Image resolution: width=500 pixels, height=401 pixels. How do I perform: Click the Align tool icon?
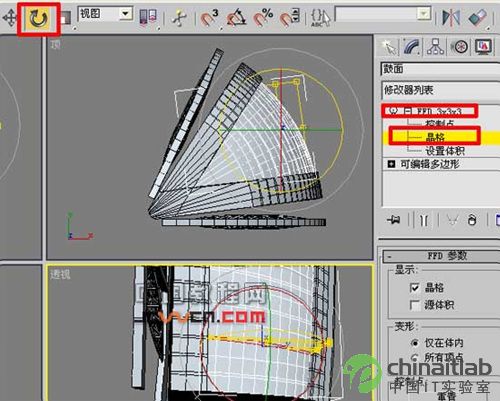(x=477, y=17)
